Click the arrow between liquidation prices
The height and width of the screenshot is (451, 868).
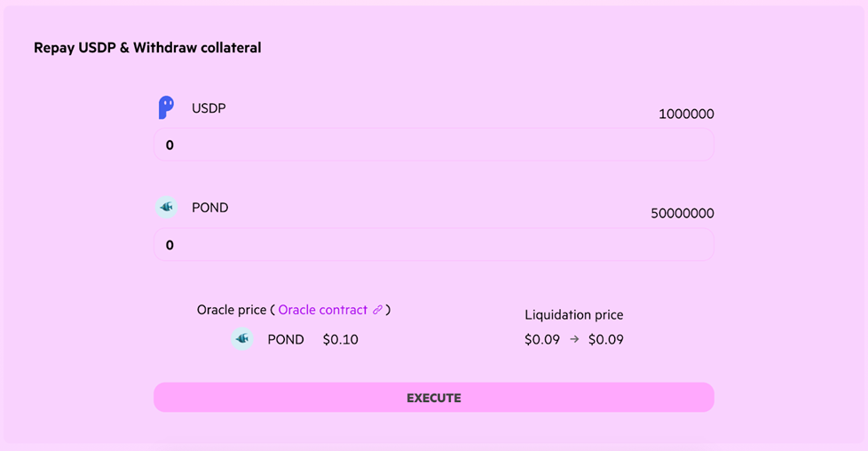point(574,339)
